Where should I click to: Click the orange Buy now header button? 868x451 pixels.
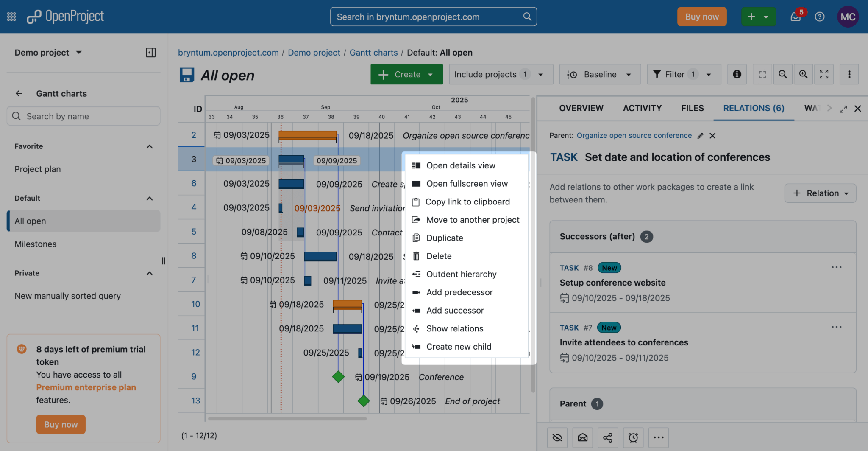[x=701, y=17]
